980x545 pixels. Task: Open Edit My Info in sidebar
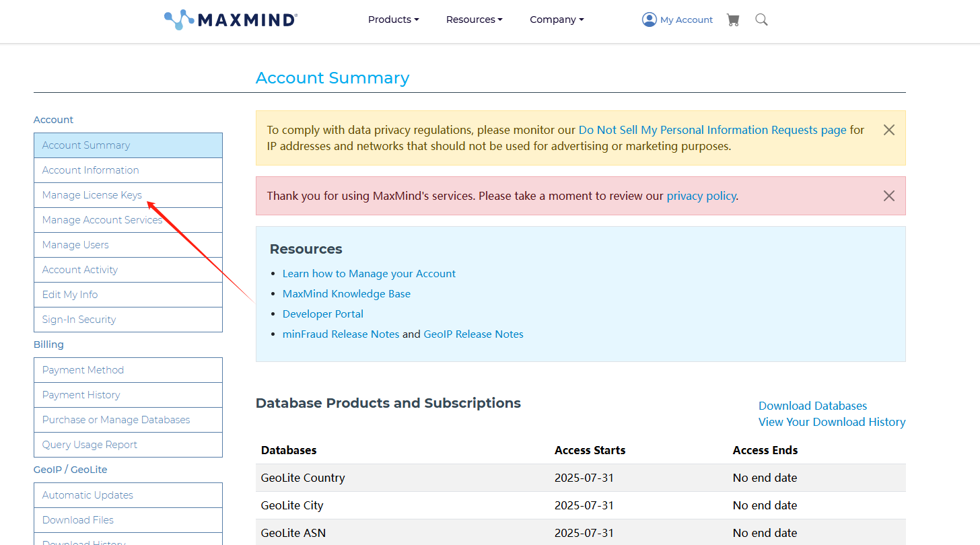pos(128,295)
